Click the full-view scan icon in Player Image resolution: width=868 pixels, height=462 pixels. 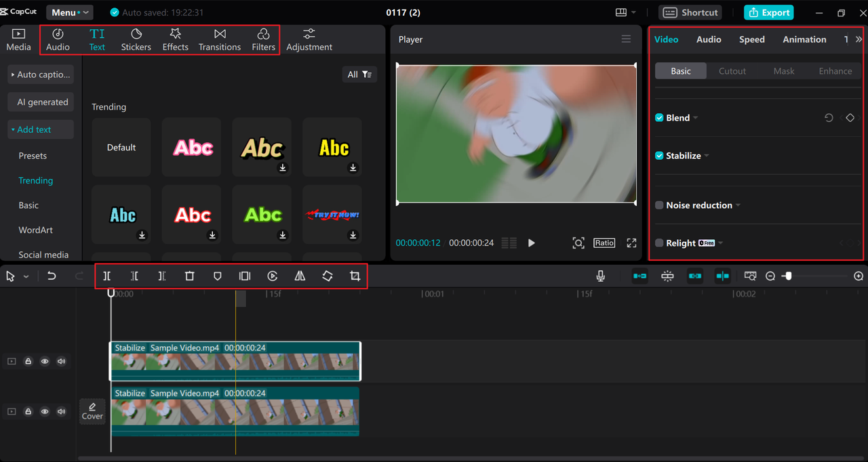[x=578, y=243]
